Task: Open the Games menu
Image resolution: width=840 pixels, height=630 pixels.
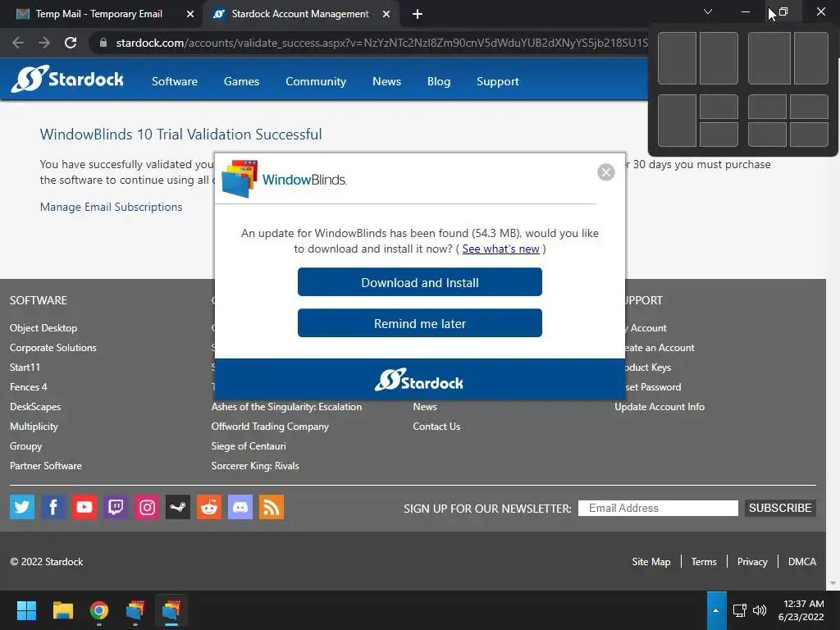Action: click(242, 81)
